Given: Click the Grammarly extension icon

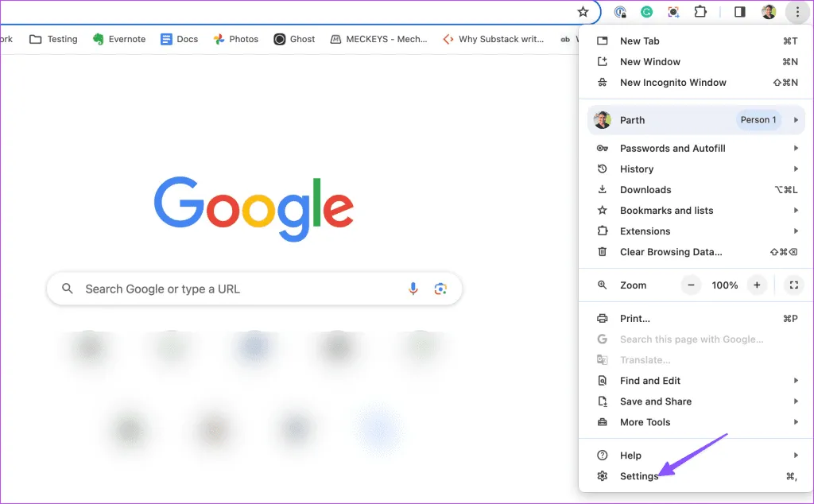Looking at the screenshot, I should pos(647,12).
